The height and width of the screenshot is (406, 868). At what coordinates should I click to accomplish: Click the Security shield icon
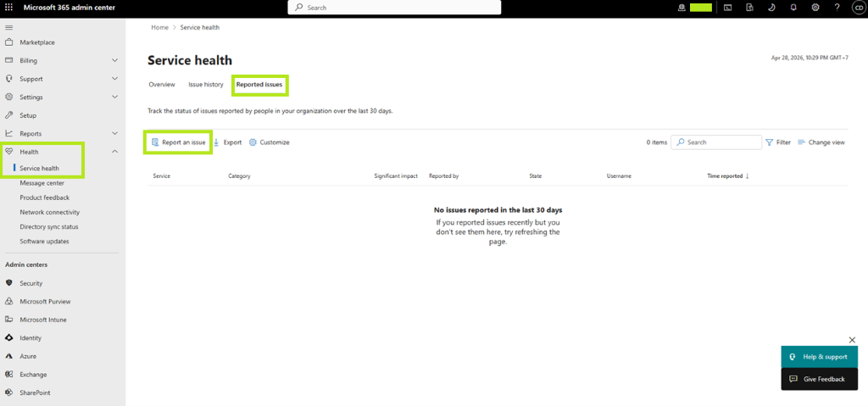8,283
